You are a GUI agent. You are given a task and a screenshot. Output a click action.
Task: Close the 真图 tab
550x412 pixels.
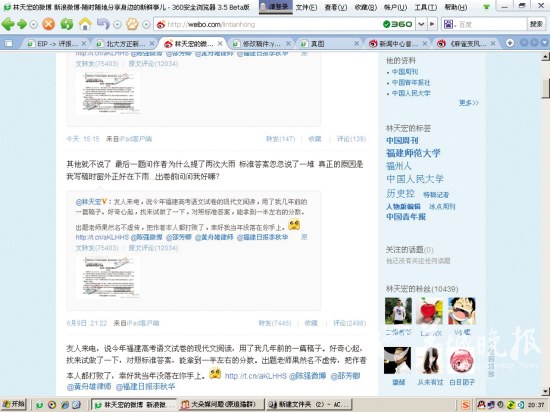[356, 43]
